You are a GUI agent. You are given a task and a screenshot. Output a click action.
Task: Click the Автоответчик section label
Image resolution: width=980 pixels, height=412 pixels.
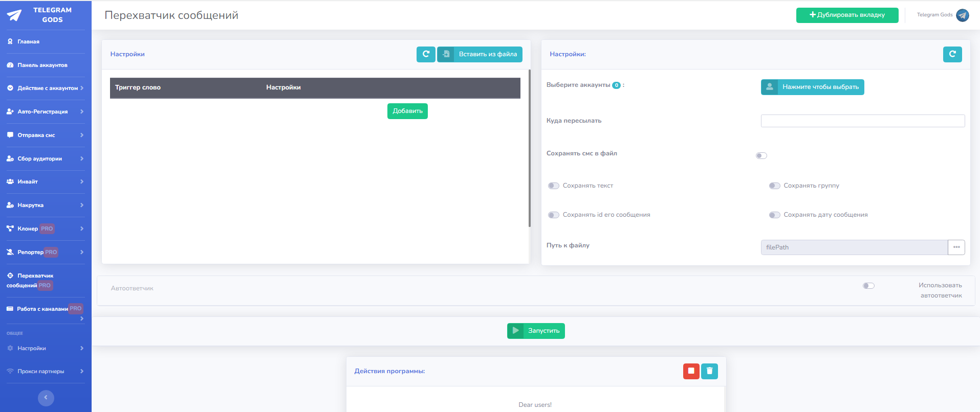coord(132,288)
